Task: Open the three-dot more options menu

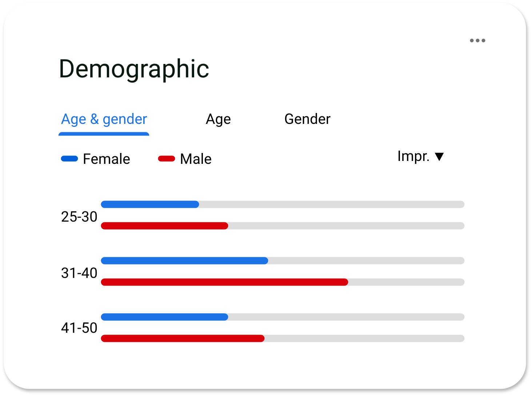Action: pyautogui.click(x=477, y=40)
